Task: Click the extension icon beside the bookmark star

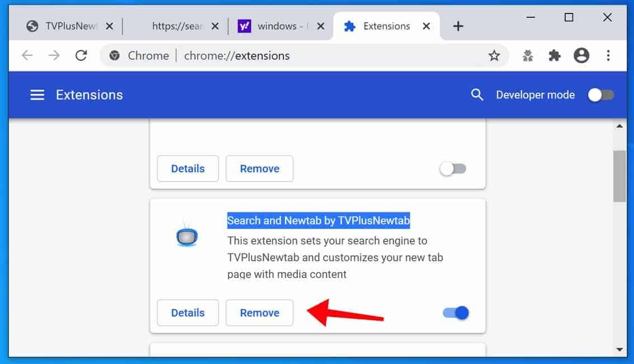Action: point(528,55)
